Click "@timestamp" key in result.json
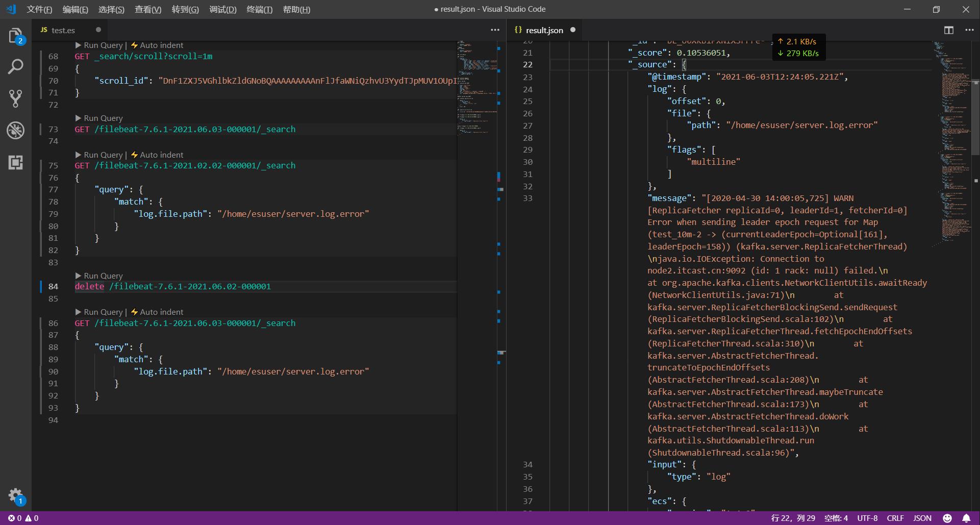This screenshot has width=980, height=525. [x=677, y=77]
